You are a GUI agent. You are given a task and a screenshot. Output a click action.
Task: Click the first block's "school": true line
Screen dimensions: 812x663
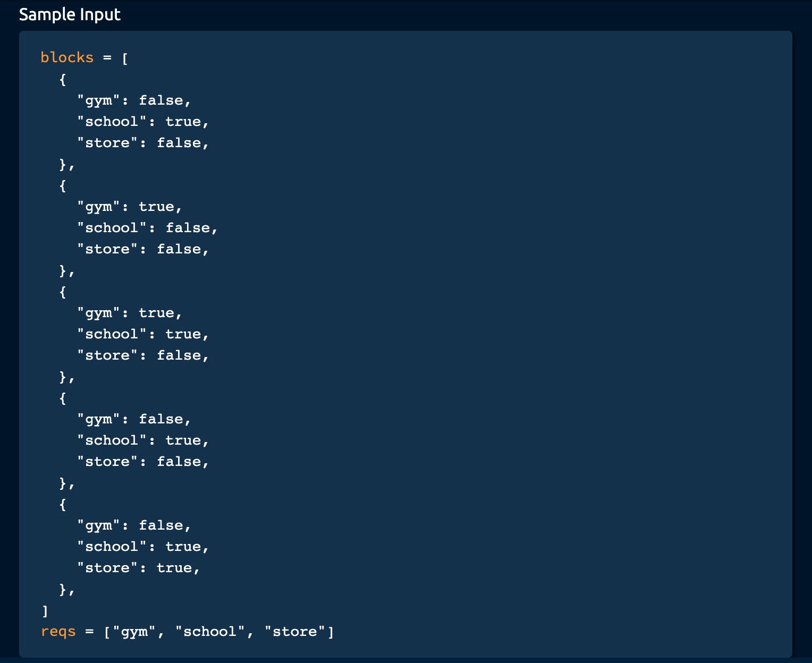point(143,122)
